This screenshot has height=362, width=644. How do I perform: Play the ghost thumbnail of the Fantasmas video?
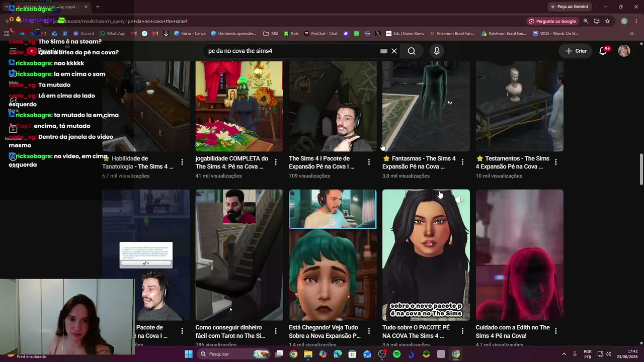pos(426,106)
